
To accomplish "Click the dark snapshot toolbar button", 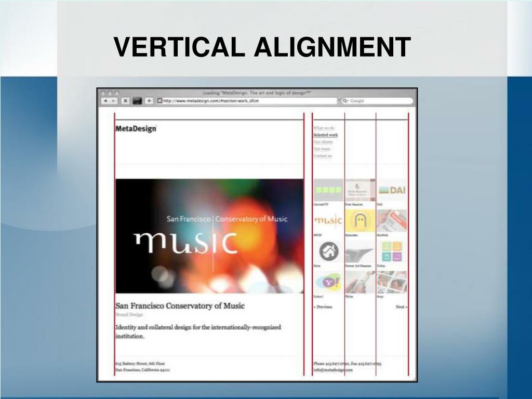I will tap(137, 101).
